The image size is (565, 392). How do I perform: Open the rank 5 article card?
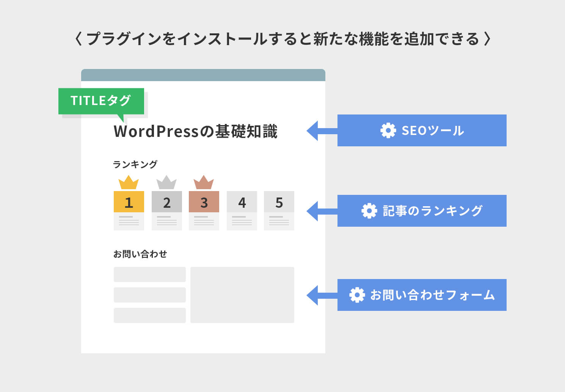click(x=279, y=211)
